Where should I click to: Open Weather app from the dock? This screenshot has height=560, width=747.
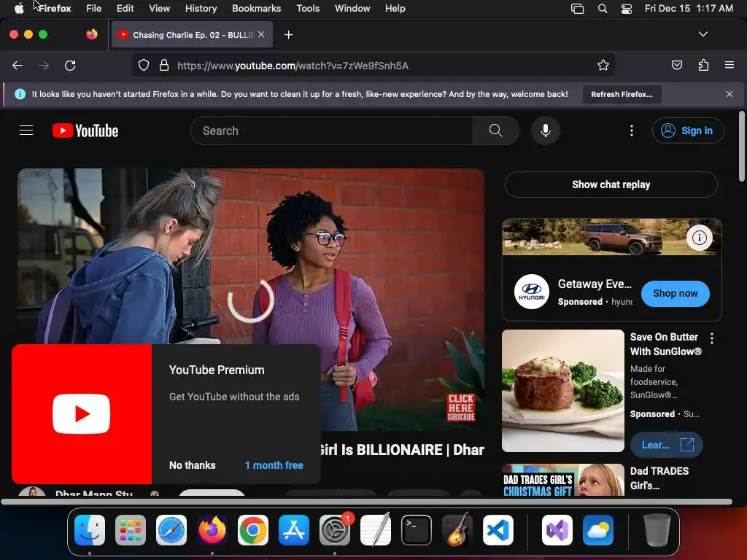click(x=598, y=530)
